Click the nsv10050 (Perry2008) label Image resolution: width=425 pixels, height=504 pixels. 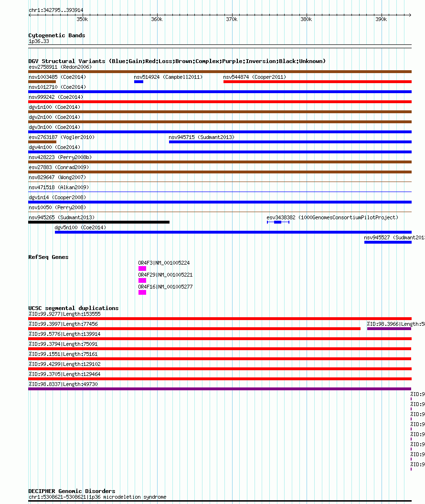pos(57,207)
